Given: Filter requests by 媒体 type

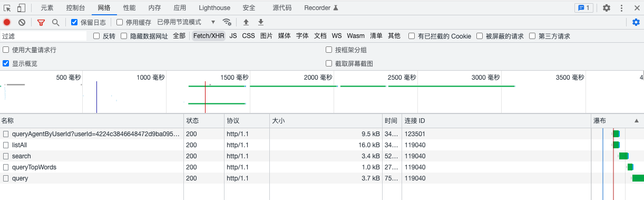Looking at the screenshot, I should (x=284, y=36).
